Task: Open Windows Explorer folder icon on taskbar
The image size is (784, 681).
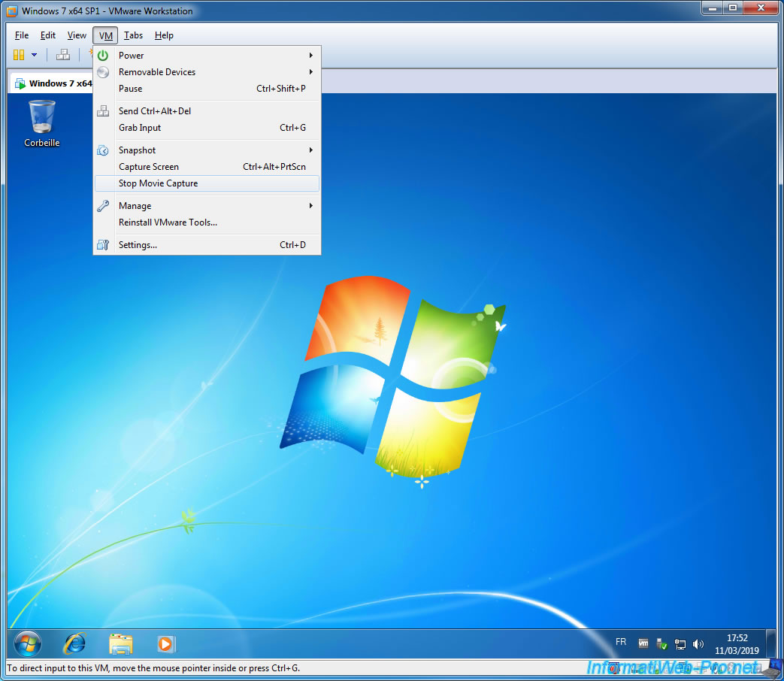Action: click(x=120, y=644)
